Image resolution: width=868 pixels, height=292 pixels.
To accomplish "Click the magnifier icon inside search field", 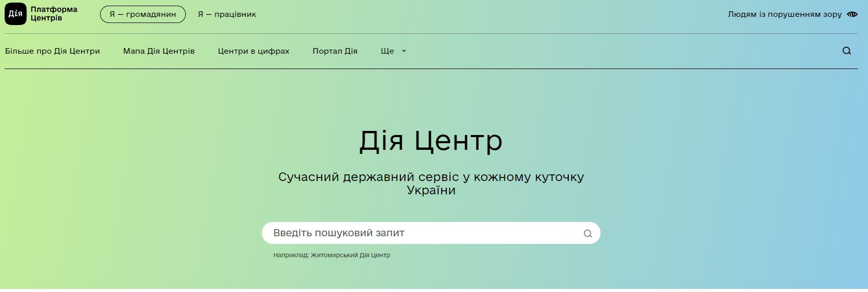I will pos(588,233).
